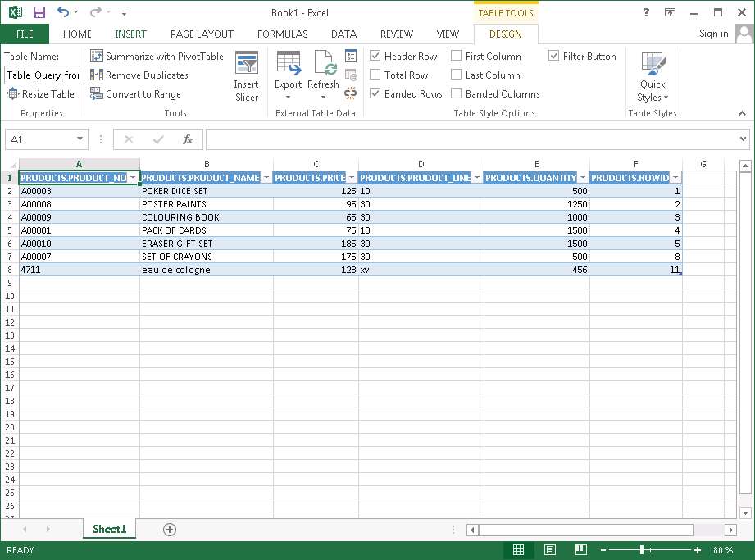Switch to Page Layout view in status bar

click(x=550, y=550)
